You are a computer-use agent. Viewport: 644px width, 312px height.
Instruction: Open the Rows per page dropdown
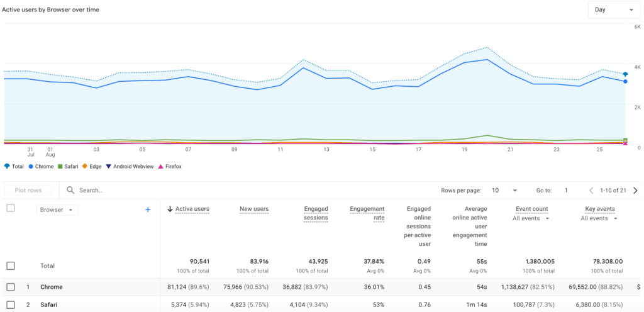coord(505,191)
